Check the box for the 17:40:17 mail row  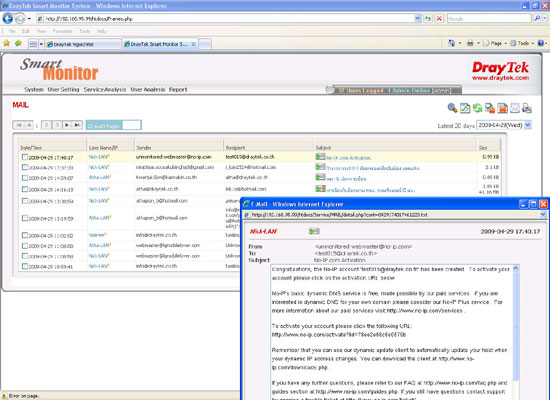[25, 157]
